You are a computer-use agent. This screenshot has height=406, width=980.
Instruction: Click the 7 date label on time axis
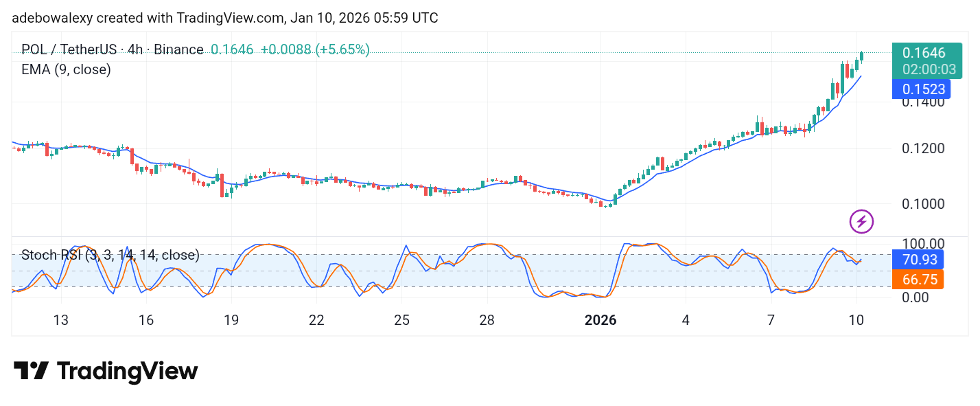point(771,320)
